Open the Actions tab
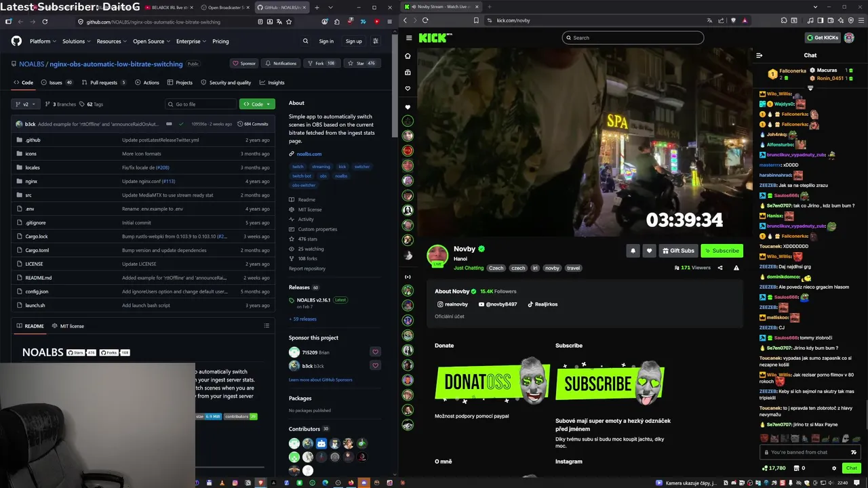This screenshot has width=868, height=488. tap(147, 83)
